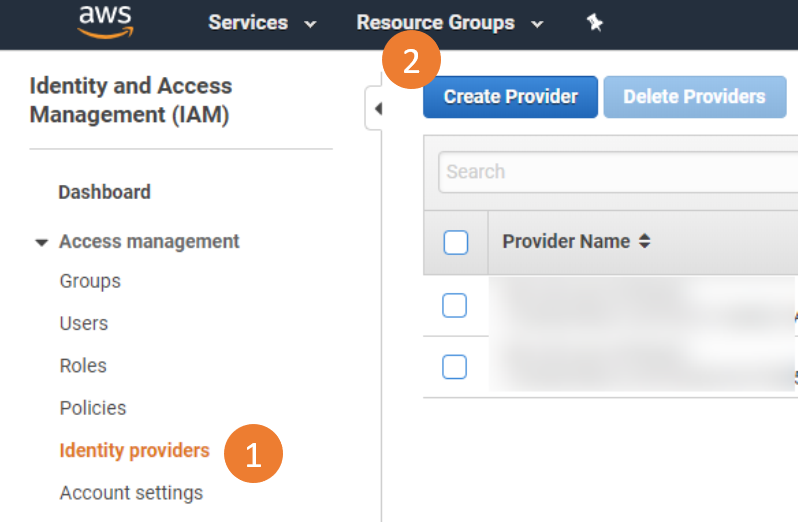Open the Resource Groups dropdown menu
This screenshot has width=798, height=522.
pos(450,23)
